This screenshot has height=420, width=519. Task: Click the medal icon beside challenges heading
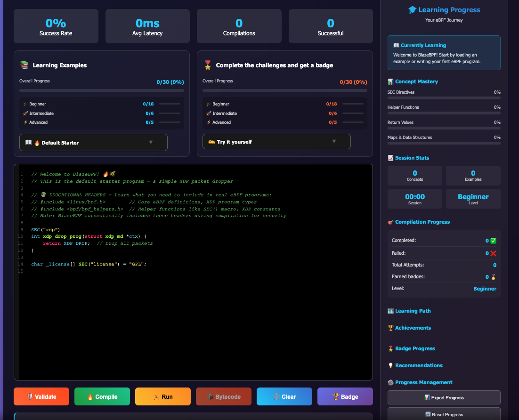coord(208,65)
